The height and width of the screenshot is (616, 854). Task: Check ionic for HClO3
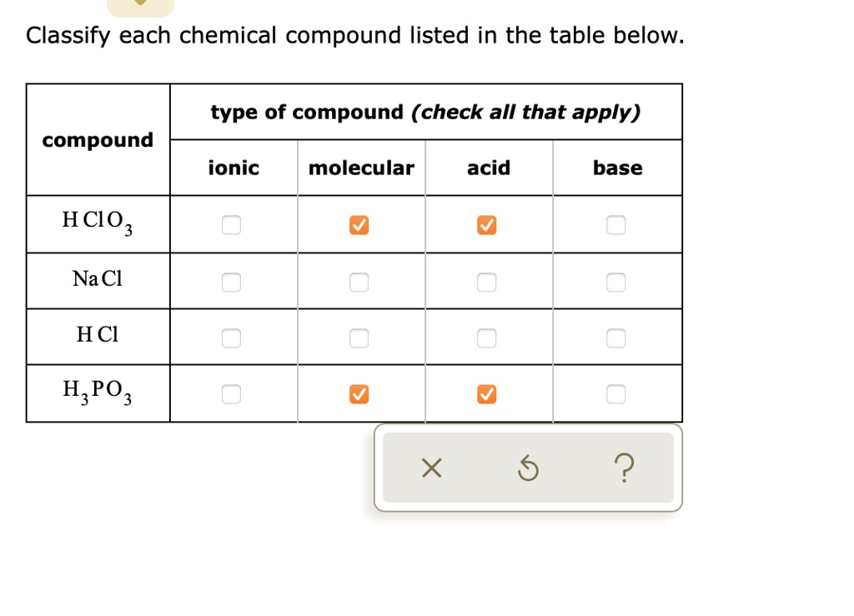231,225
